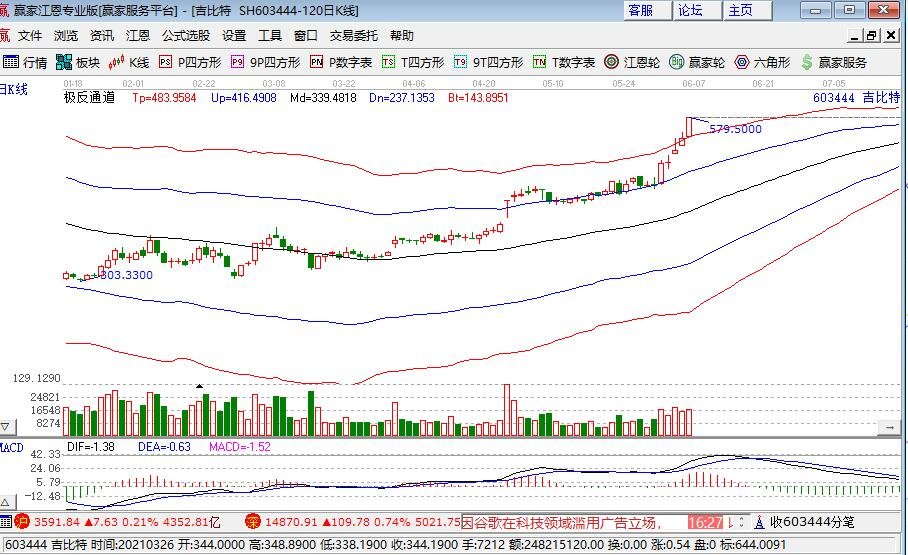Viewport: 908px width, 555px height.
Task: Click the 3591.84 Shanghai index value
Action: tap(57, 522)
